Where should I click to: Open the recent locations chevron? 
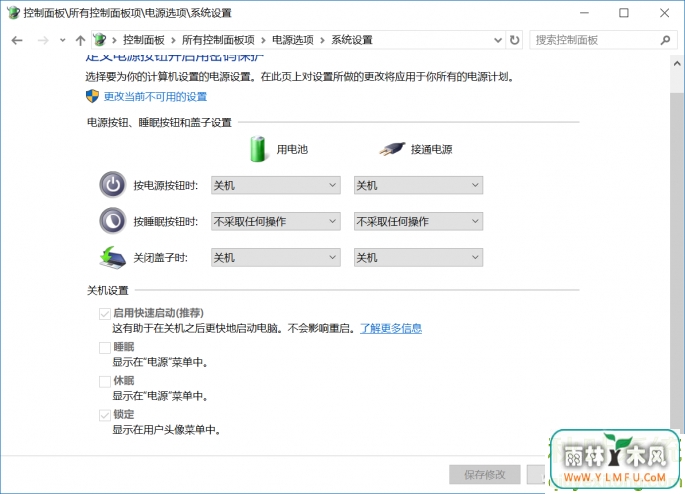pos(62,41)
